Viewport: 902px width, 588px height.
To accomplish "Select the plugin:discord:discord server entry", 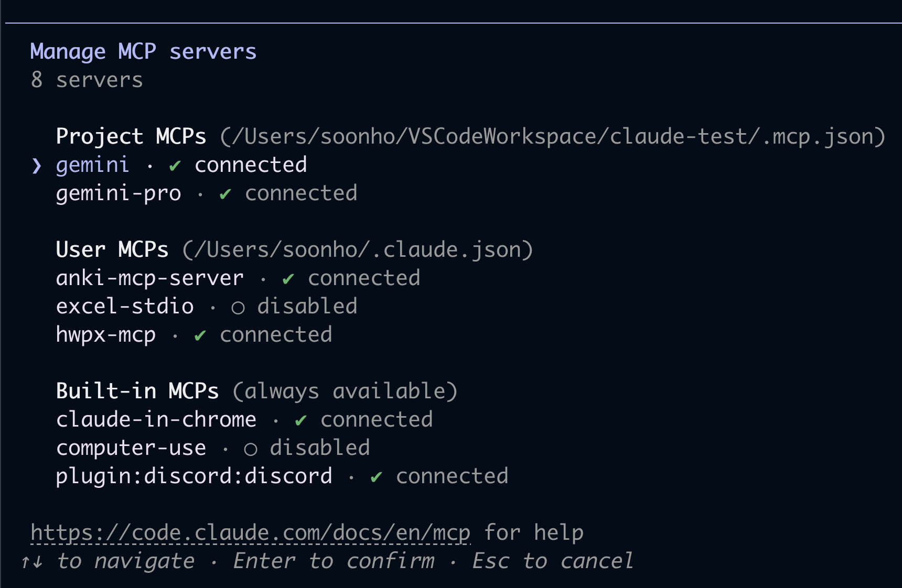I will point(282,476).
